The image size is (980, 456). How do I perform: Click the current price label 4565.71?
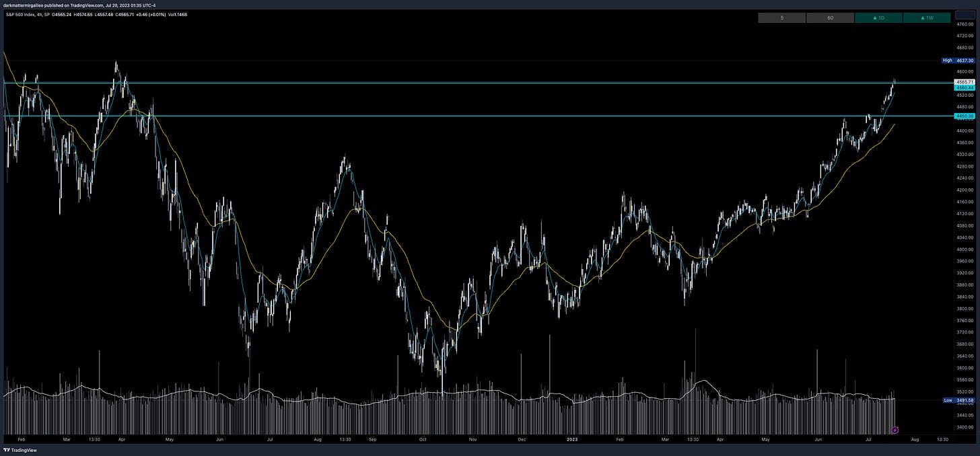pos(963,82)
